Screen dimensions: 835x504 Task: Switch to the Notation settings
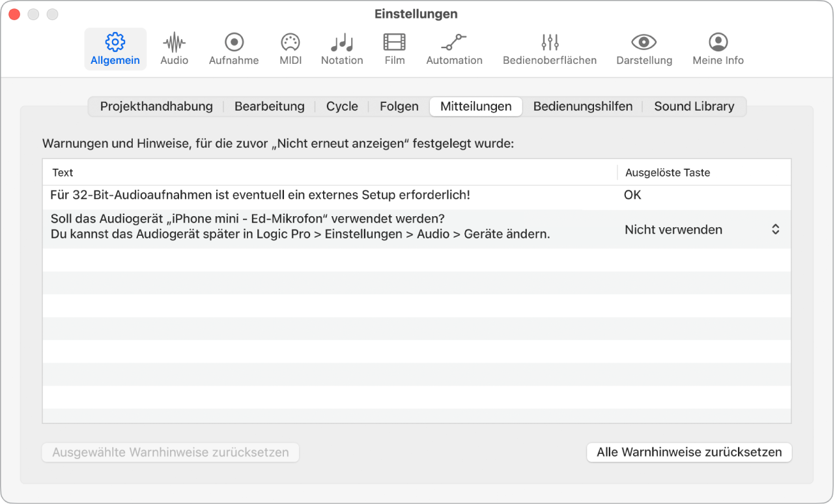pyautogui.click(x=342, y=49)
